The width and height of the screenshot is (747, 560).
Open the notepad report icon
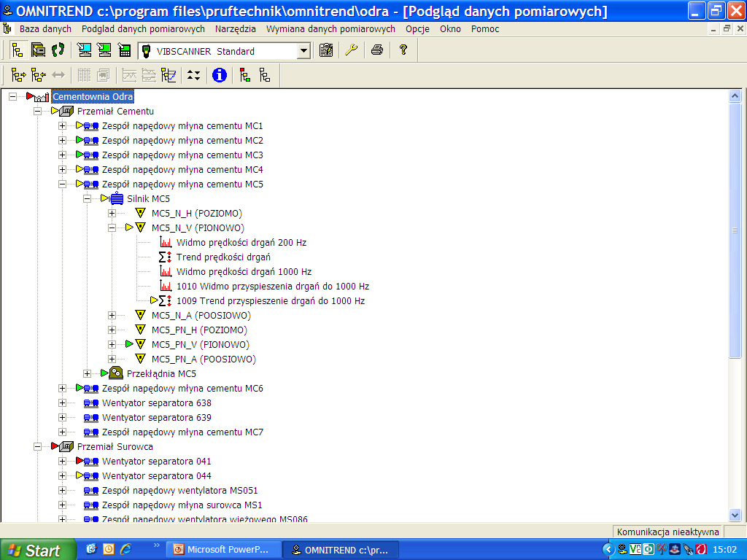point(326,50)
